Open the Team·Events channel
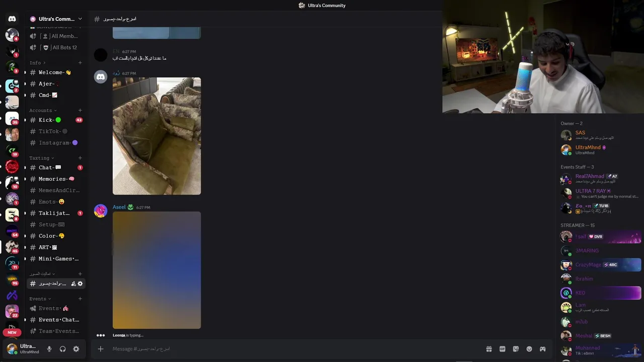This screenshot has width=644, height=362. [x=56, y=331]
